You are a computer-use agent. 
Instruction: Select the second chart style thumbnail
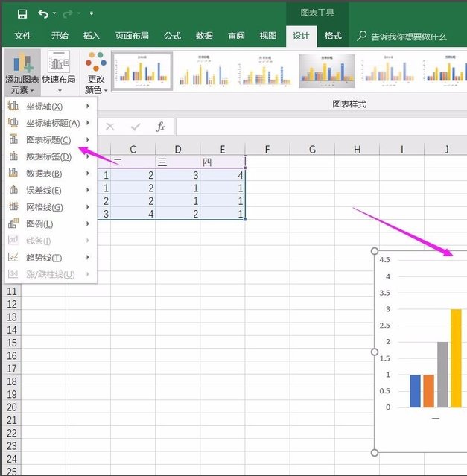203,71
